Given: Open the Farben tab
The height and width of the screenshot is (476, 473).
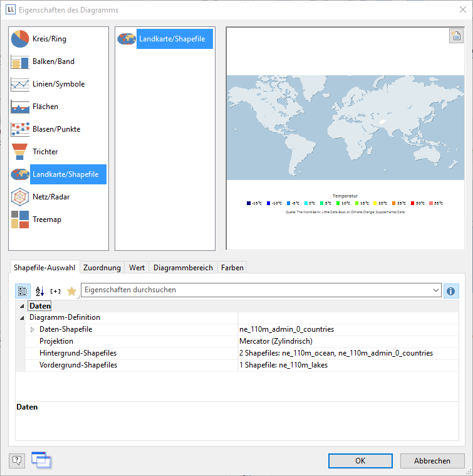Looking at the screenshot, I should coord(232,268).
